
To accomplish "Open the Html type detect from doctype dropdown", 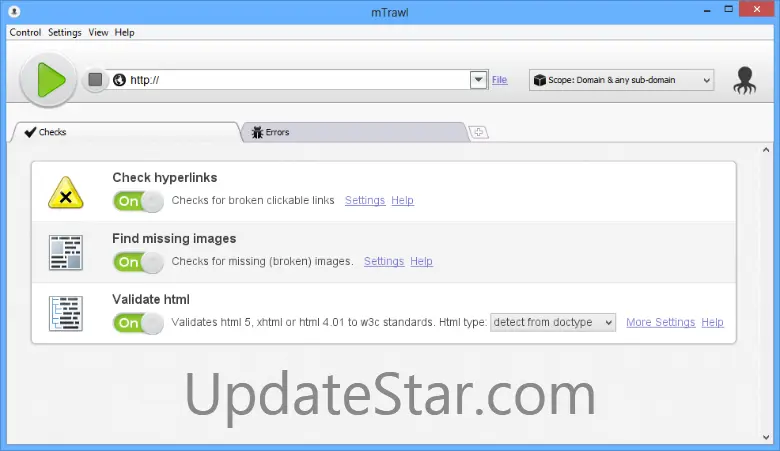I will [553, 322].
